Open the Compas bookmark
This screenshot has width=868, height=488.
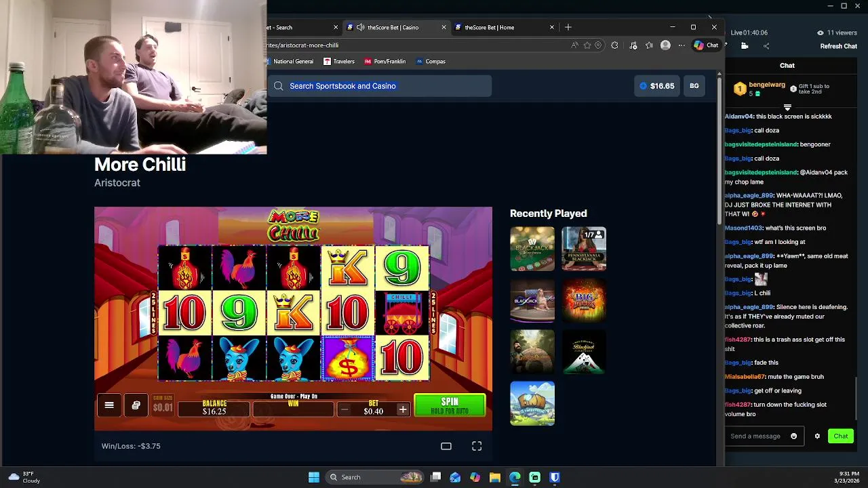tap(431, 61)
